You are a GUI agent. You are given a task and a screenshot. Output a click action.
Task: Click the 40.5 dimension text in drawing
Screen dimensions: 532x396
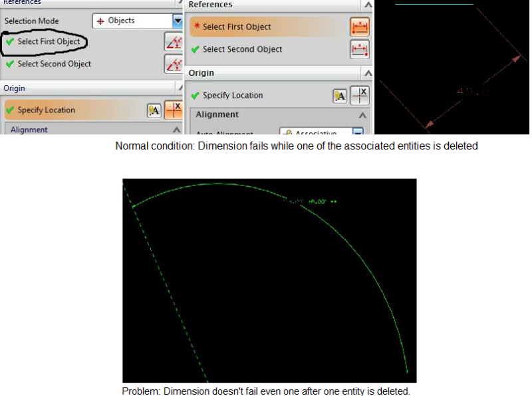[x=473, y=92]
